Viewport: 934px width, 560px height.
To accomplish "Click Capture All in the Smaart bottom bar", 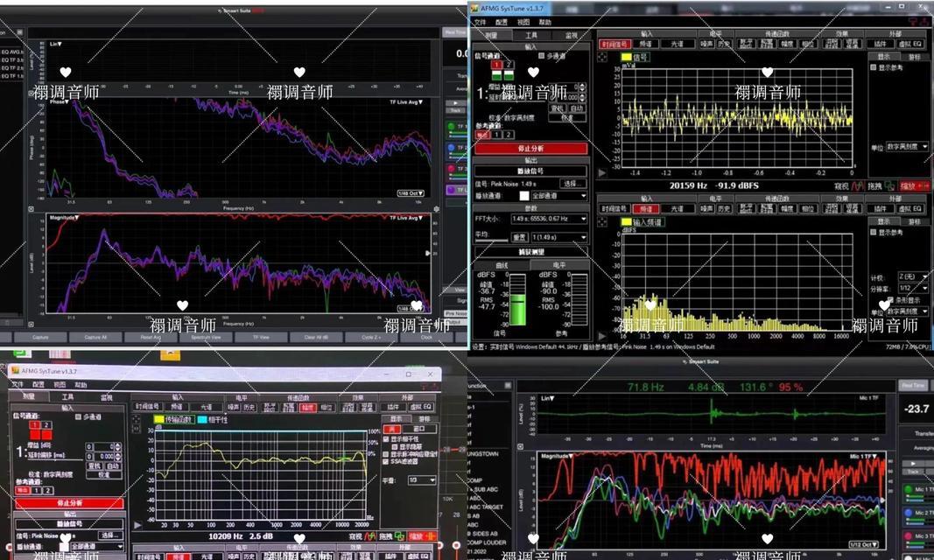I will pyautogui.click(x=96, y=338).
